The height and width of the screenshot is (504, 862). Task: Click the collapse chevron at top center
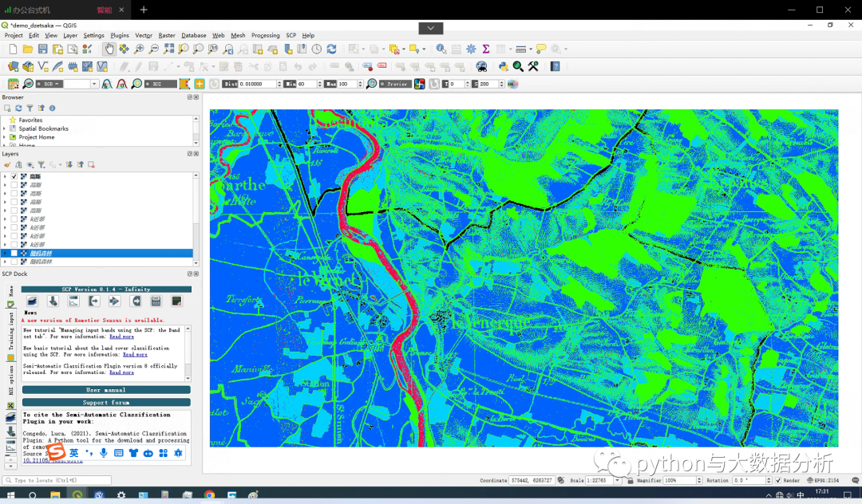click(430, 28)
